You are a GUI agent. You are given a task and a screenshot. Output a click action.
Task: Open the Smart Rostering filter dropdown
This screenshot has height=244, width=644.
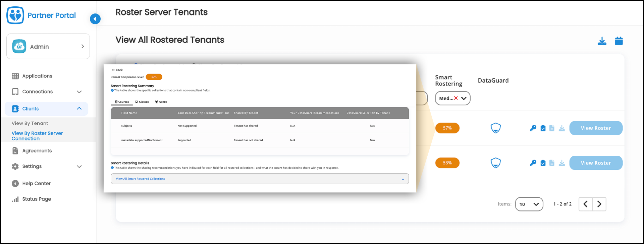pyautogui.click(x=464, y=98)
